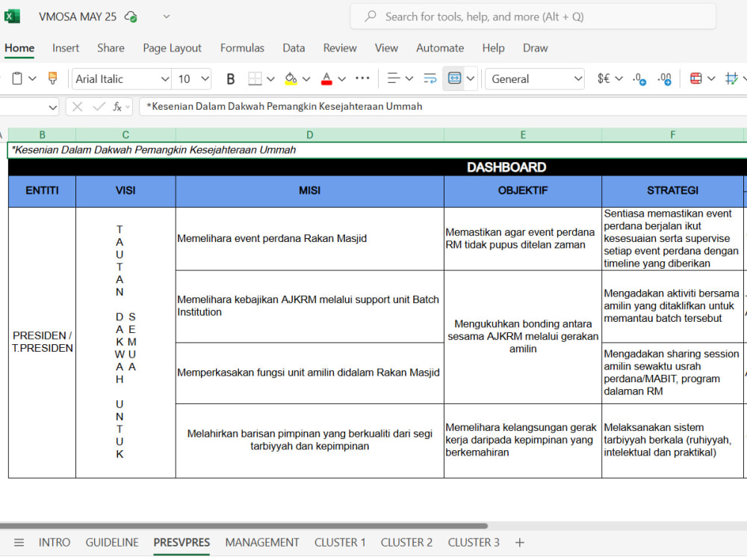Expand the borders options arrow

(x=271, y=79)
